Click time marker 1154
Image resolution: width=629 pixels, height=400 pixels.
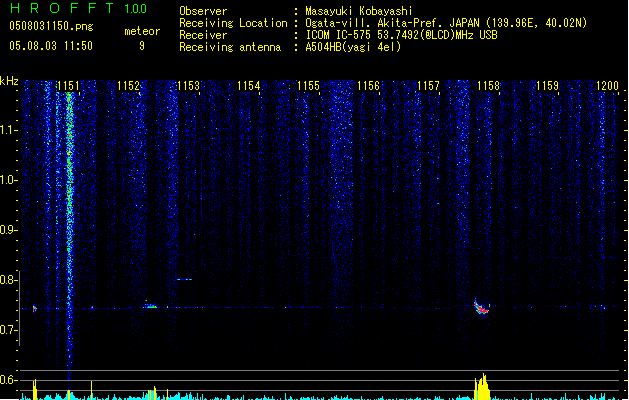point(248,86)
